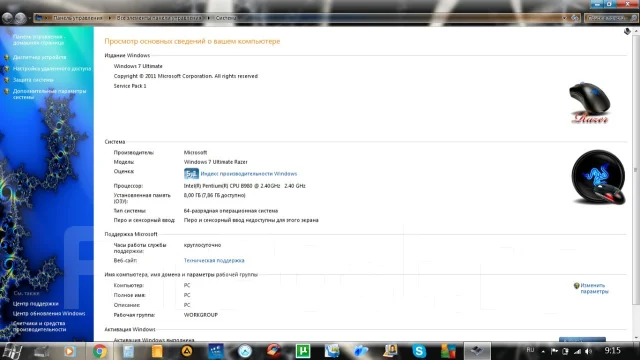The width and height of the screenshot is (640, 360).
Task: Launch AIMP player from the taskbar
Action: pyautogui.click(x=187, y=351)
